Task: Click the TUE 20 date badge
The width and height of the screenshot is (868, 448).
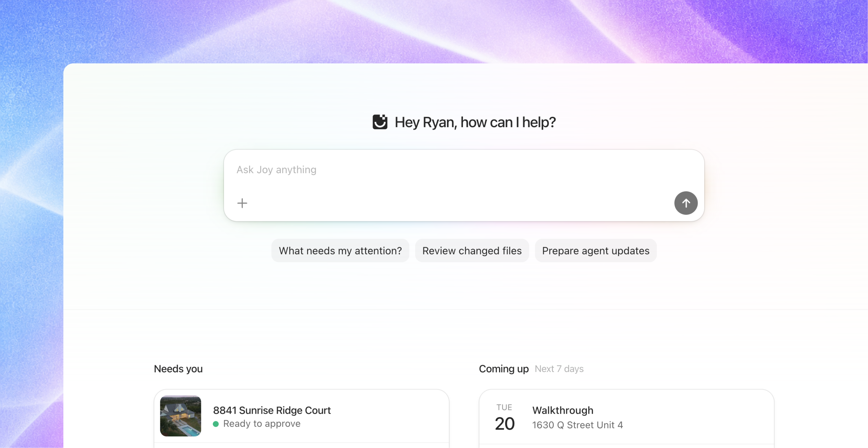Action: tap(504, 418)
